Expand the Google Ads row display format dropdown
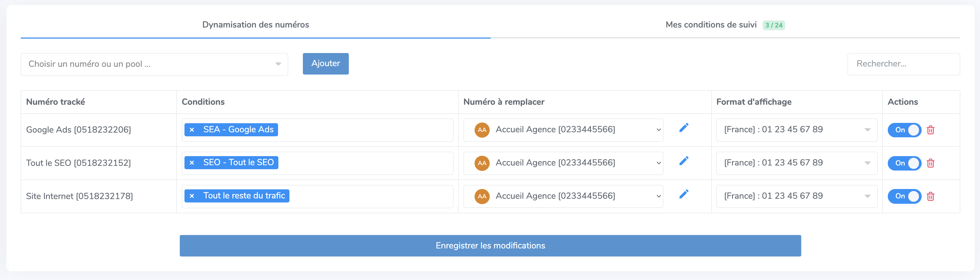Viewport: 980px width, 280px height. pos(797,130)
